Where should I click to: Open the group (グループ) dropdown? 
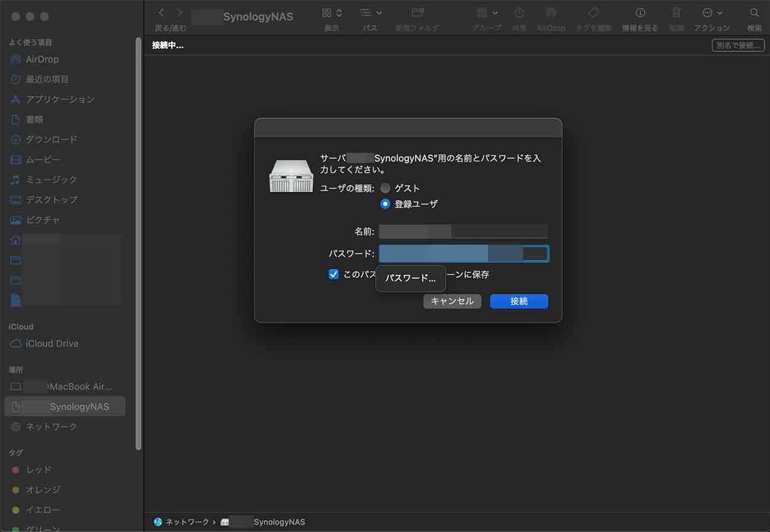[x=487, y=12]
